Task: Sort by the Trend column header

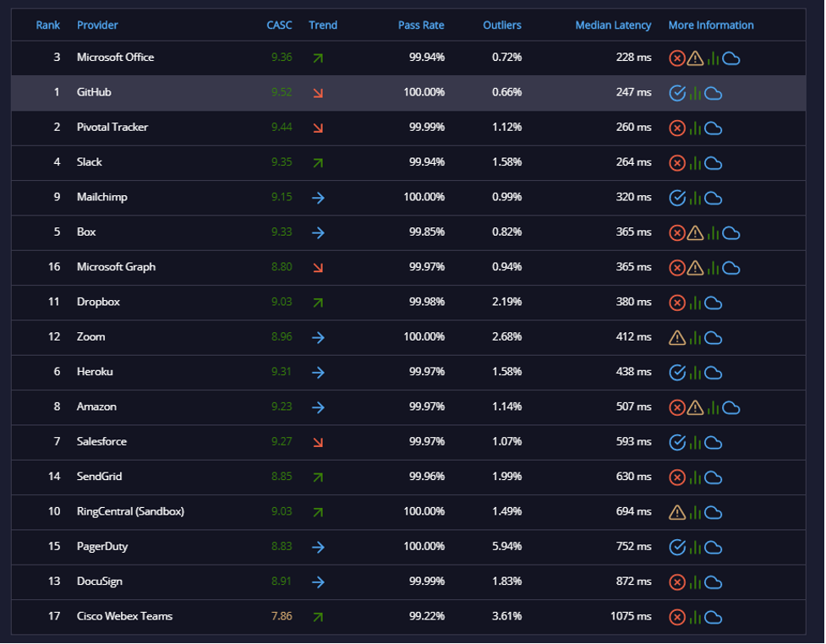Action: 323,25
